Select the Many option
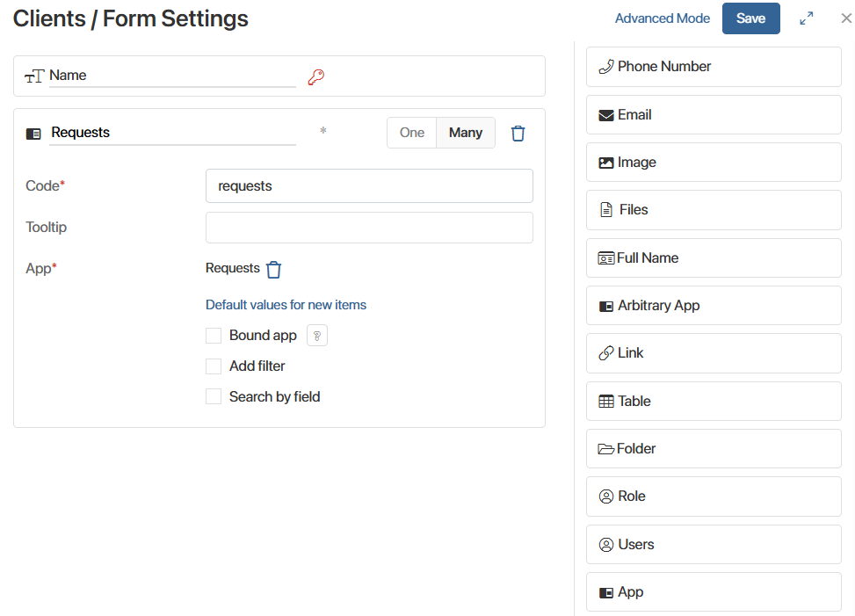Image resolution: width=855 pixels, height=616 pixels. click(465, 133)
